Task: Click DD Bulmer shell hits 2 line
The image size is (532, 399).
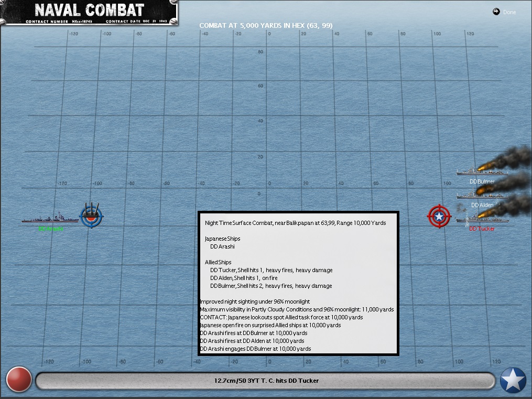Action: pyautogui.click(x=271, y=286)
